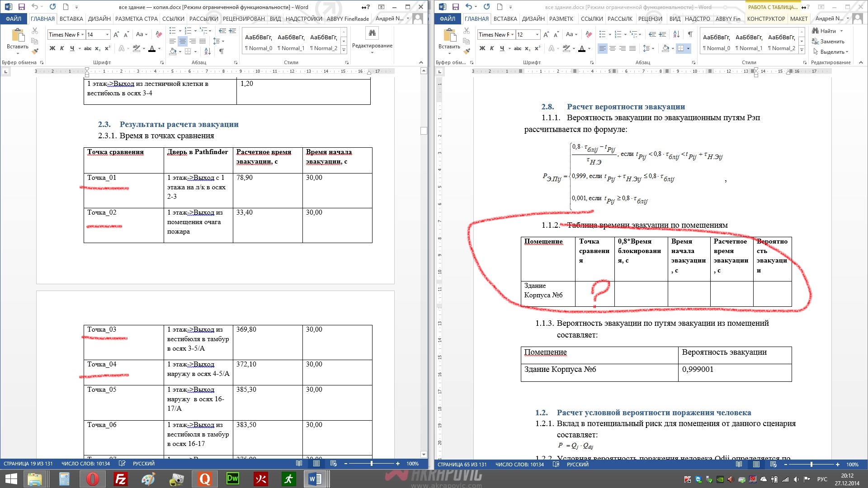Adjust zoom slider in right status bar
The image size is (868, 488).
point(811,464)
